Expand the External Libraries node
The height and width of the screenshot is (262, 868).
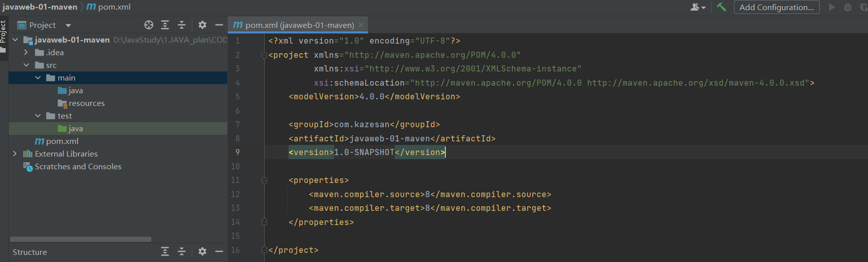pyautogui.click(x=15, y=154)
